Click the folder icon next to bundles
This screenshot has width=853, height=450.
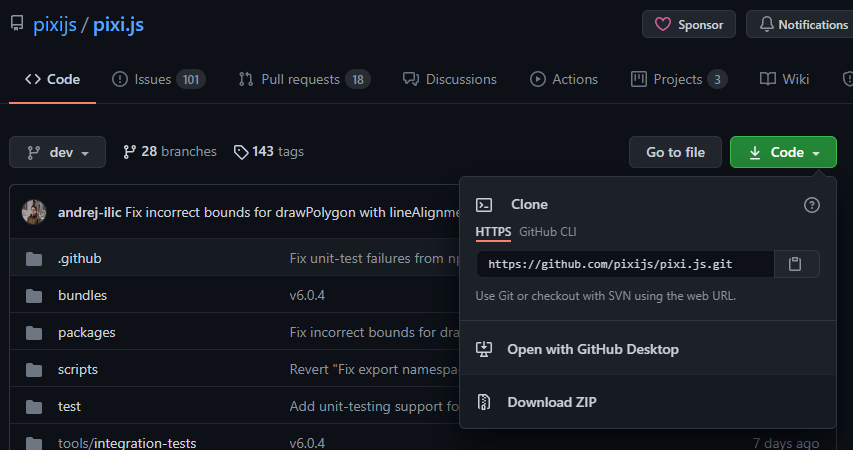click(x=34, y=296)
